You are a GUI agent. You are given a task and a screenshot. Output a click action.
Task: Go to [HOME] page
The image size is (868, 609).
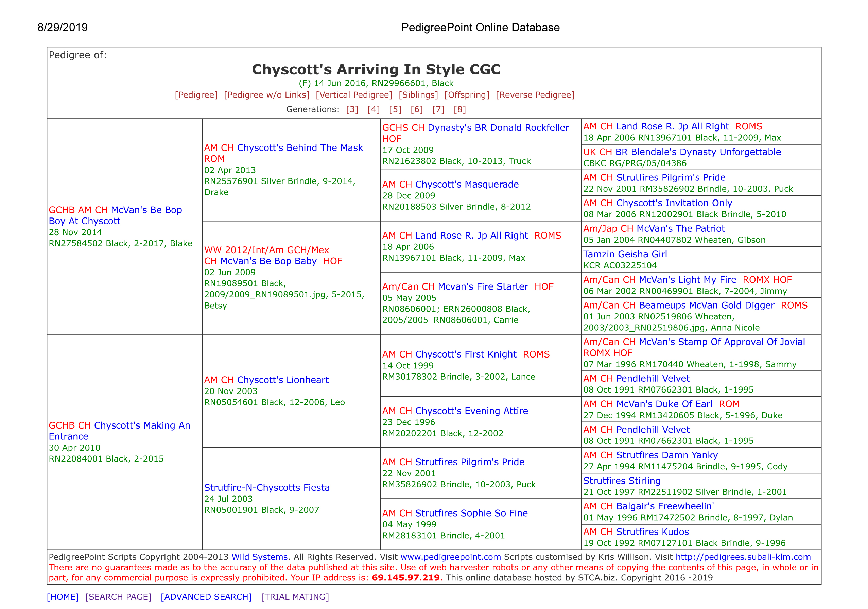[x=63, y=597]
